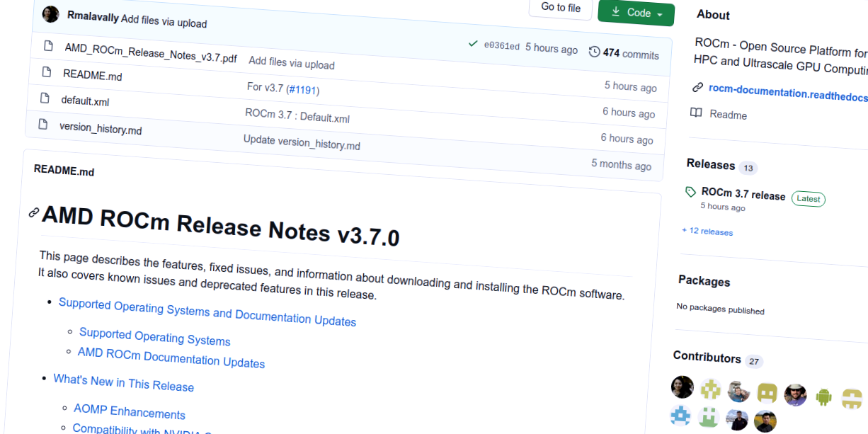This screenshot has height=434, width=868.
Task: Open the Contributors section heading
Action: click(707, 356)
